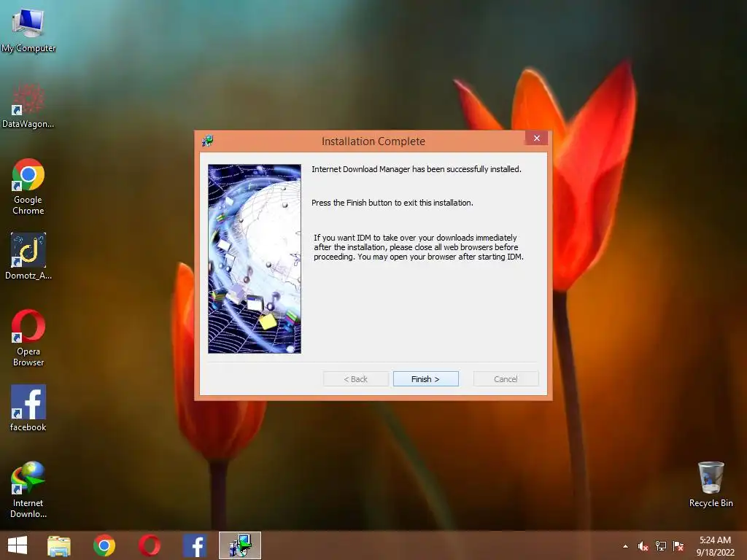This screenshot has width=747, height=560.
Task: Open Opera from the taskbar
Action: 150,545
